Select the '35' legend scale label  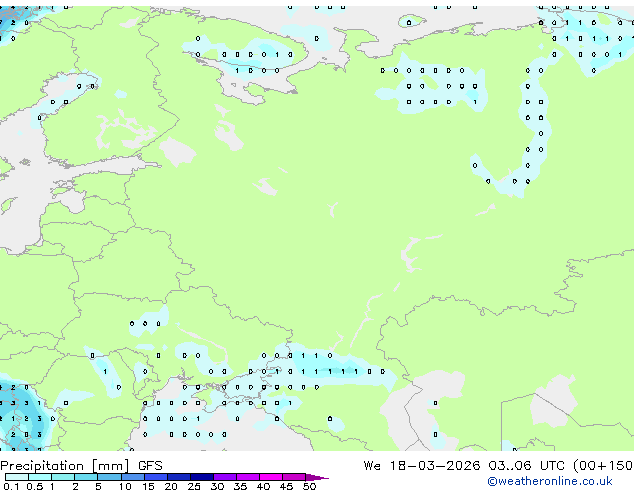240,486
